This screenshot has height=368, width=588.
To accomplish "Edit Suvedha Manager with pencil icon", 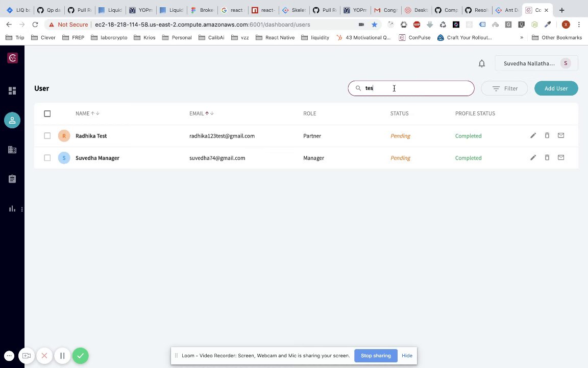I will click(533, 158).
